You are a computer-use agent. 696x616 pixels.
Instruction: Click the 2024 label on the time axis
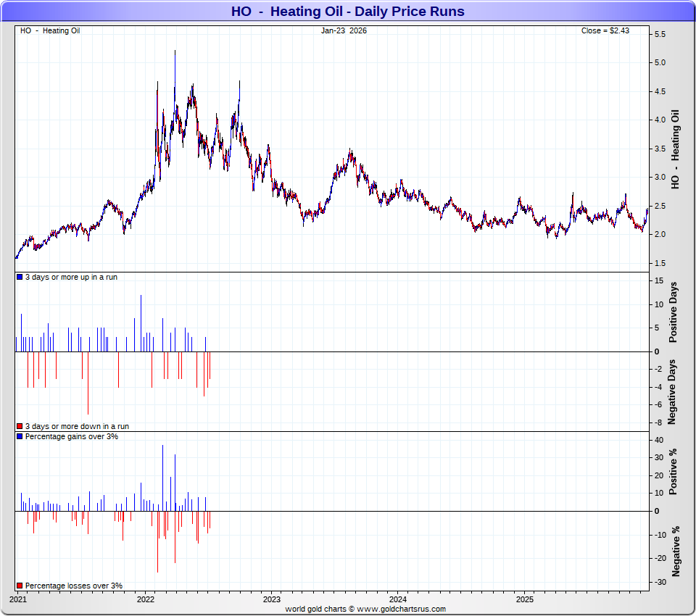(x=398, y=599)
